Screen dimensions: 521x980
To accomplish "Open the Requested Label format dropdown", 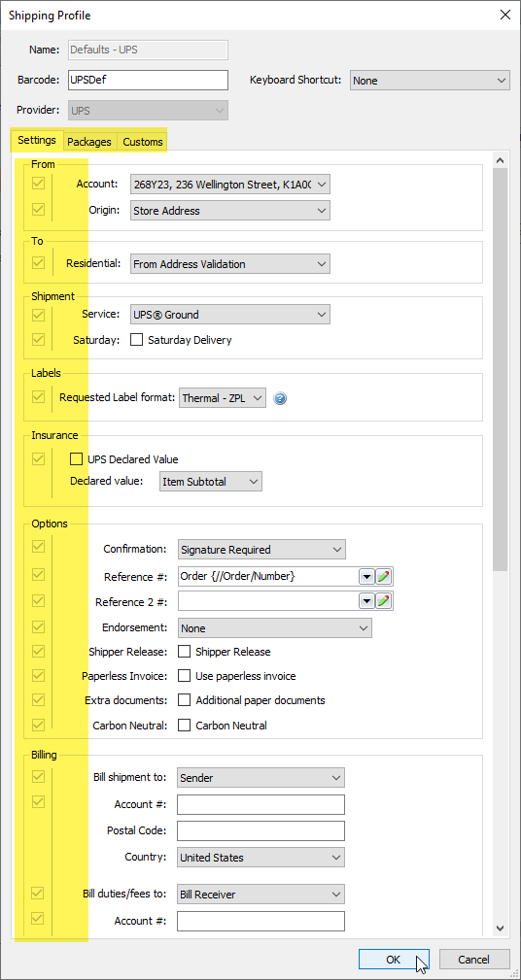I will click(x=223, y=398).
